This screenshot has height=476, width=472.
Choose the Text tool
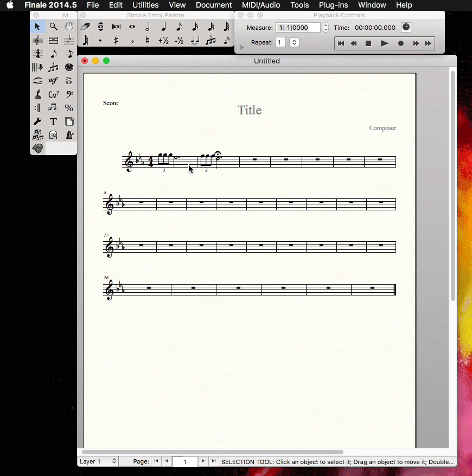(x=53, y=121)
